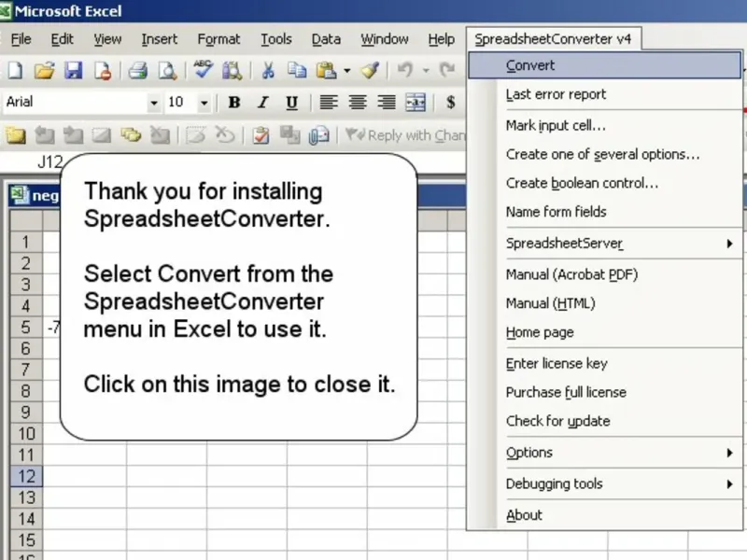The image size is (747, 560).
Task: Click the stacked yellow comments icon
Action: [131, 135]
